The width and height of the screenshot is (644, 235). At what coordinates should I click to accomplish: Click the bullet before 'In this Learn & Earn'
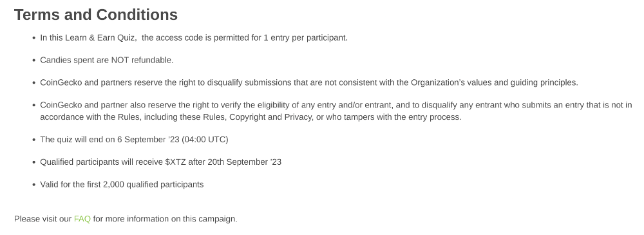[x=33, y=38]
